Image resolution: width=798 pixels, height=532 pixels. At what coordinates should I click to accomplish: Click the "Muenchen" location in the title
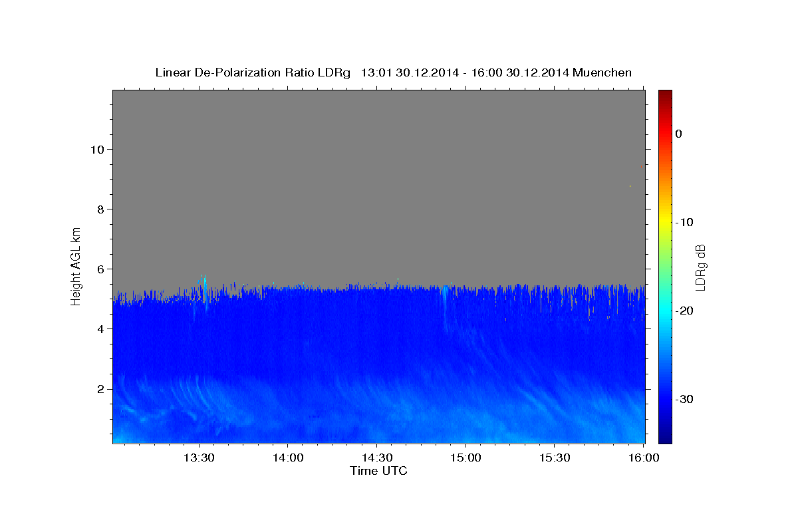pos(602,72)
